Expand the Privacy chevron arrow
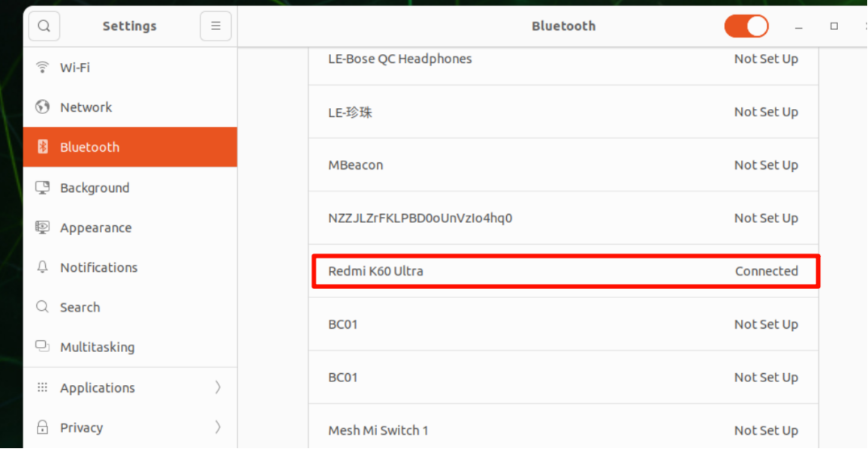This screenshot has height=449, width=868. pyautogui.click(x=218, y=427)
